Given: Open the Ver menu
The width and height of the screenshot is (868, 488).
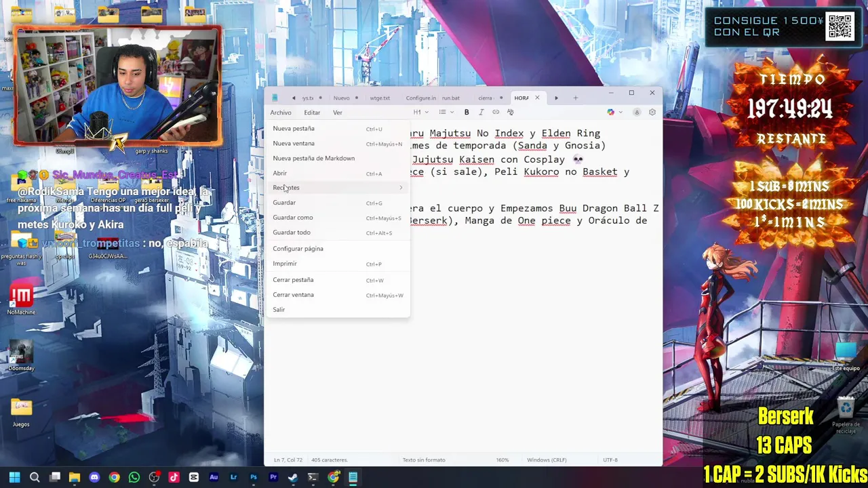Looking at the screenshot, I should tap(338, 113).
